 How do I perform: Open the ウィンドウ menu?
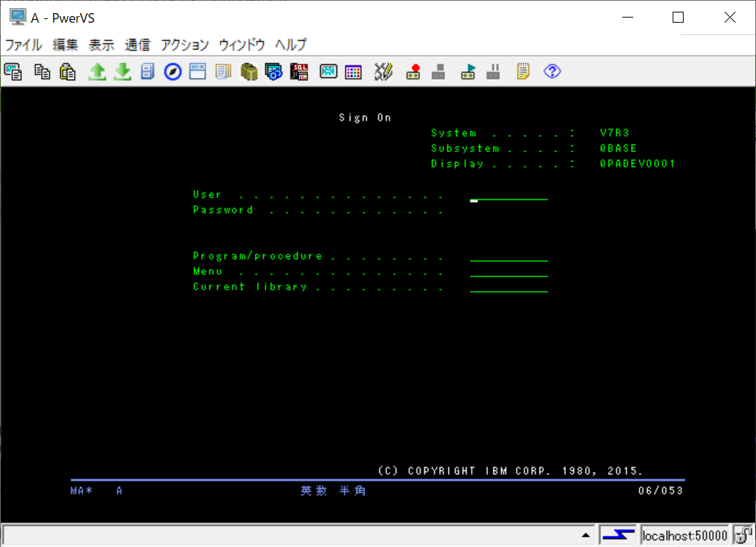(242, 45)
